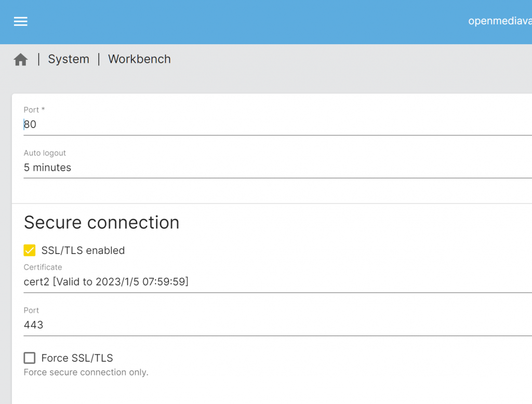
Task: Click the openmediavault logo in header
Action: (500, 21)
